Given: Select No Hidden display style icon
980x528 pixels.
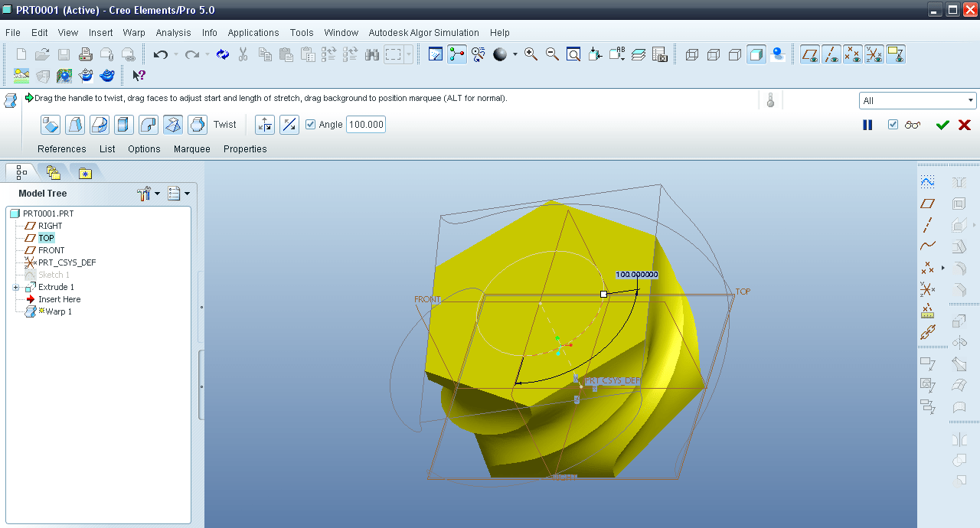Looking at the screenshot, I should coord(735,54).
